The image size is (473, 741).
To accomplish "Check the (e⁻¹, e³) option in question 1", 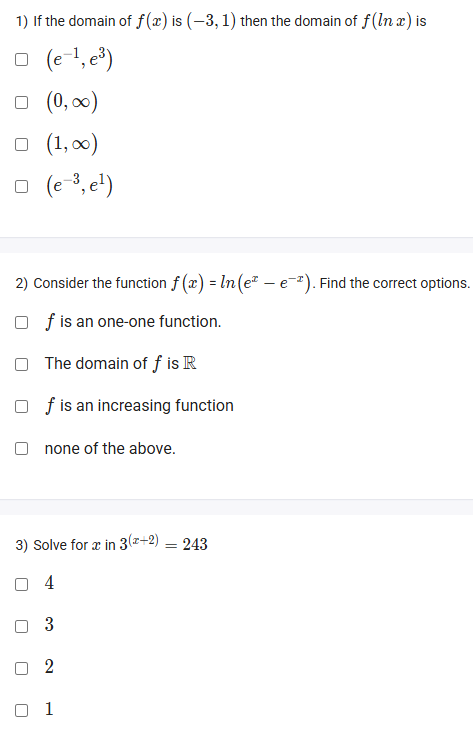I will point(21,60).
